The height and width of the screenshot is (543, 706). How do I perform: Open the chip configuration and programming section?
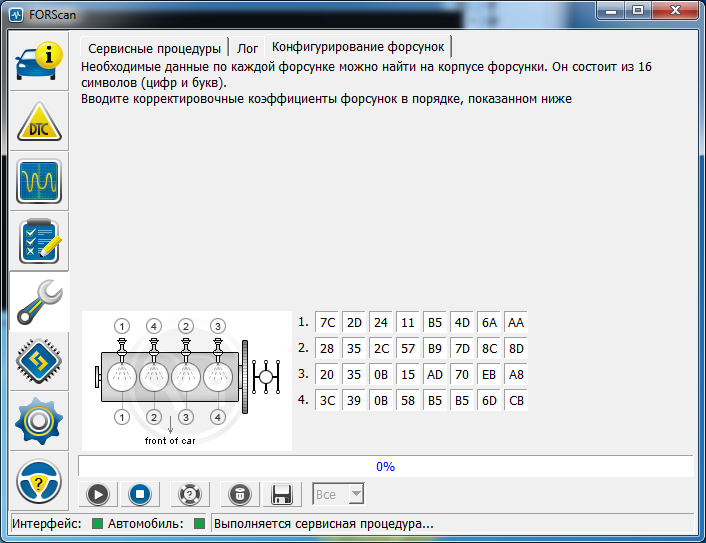point(39,362)
